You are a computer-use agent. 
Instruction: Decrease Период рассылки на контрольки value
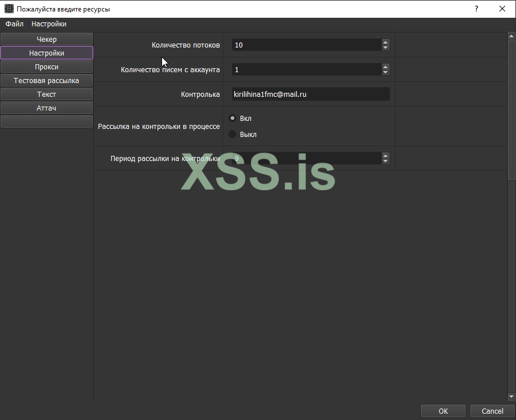[x=385, y=161]
